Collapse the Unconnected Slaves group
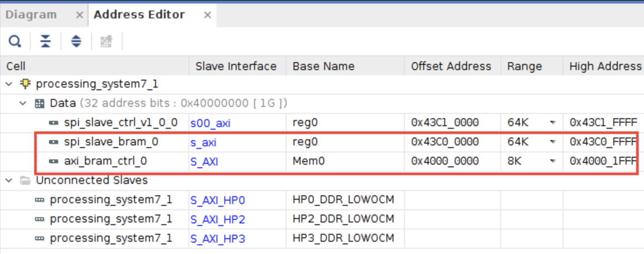This screenshot has height=254, width=644. [10, 180]
